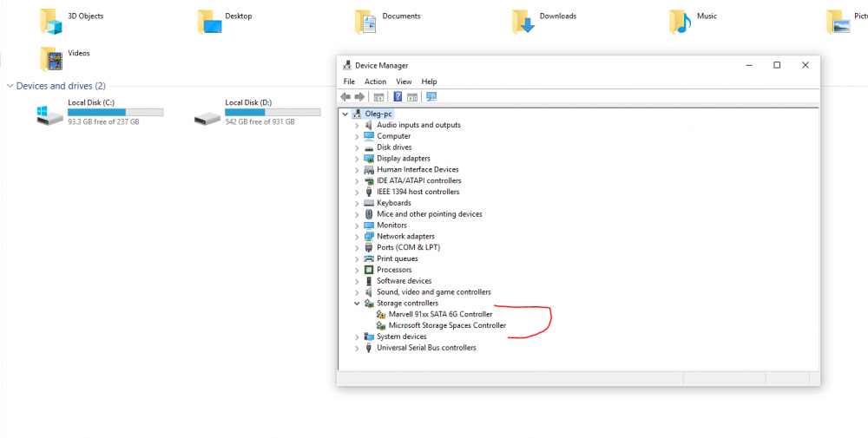Screen dimensions: 868x438
Task: Open the View menu
Action: 404,82
